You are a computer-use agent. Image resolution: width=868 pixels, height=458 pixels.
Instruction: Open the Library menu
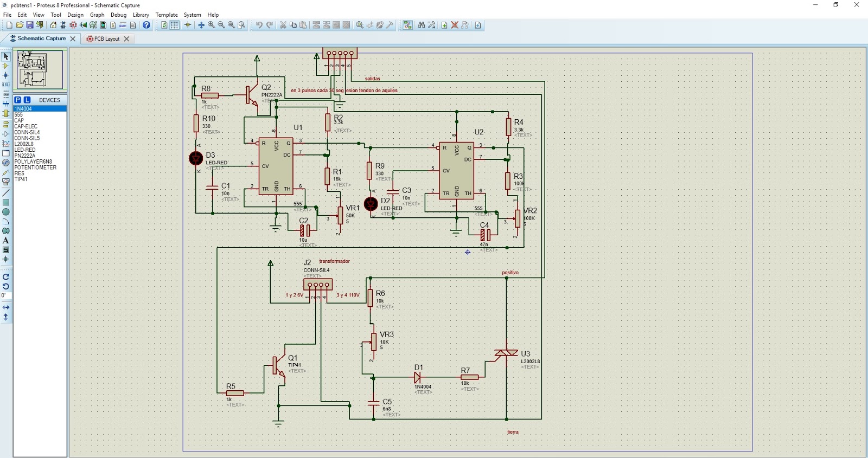click(141, 15)
